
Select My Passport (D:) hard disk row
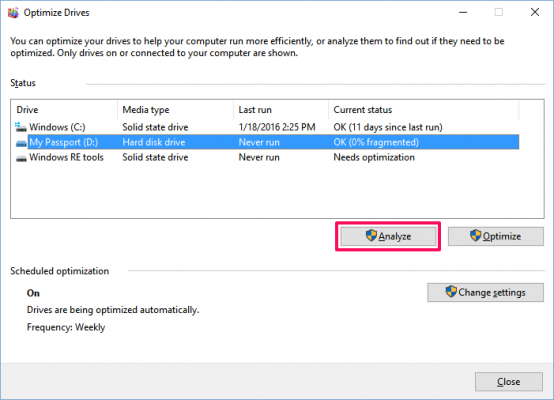[x=267, y=142]
